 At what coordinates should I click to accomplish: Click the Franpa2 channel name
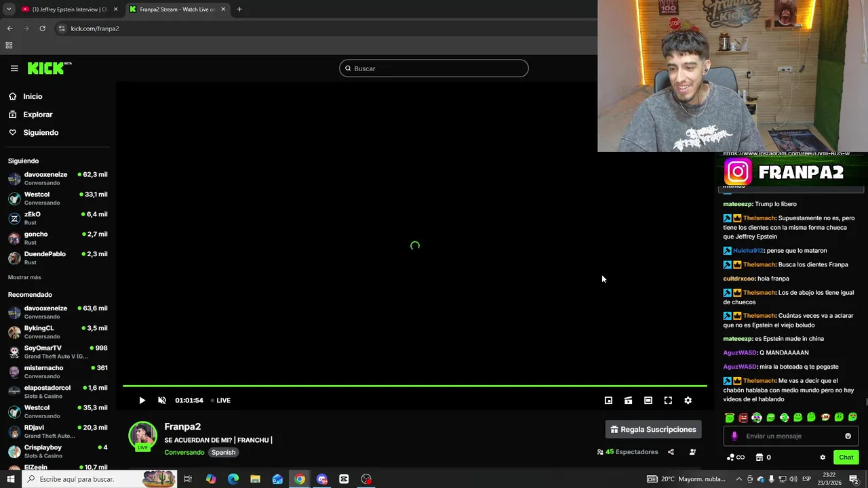(x=182, y=426)
